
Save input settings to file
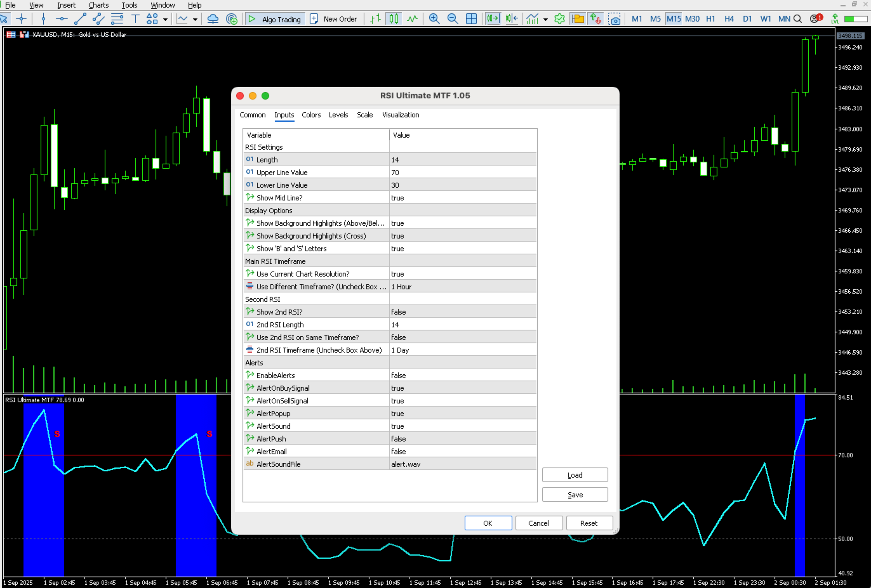click(x=575, y=495)
